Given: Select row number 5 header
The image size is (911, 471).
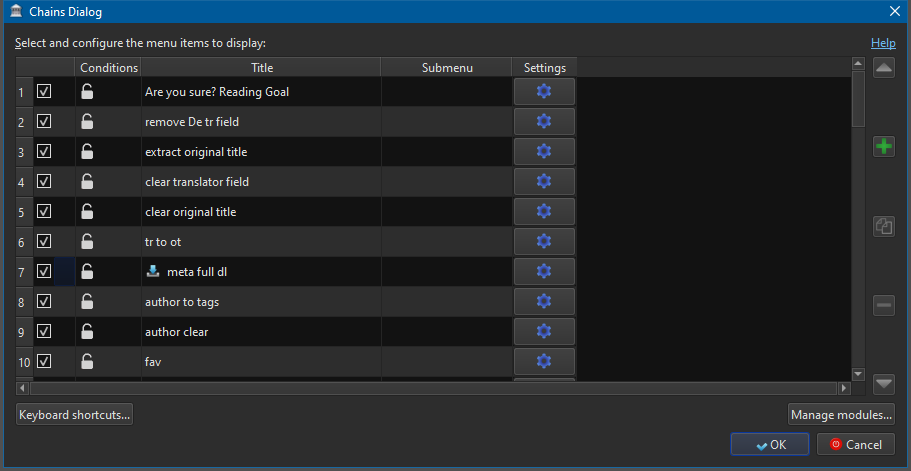Looking at the screenshot, I should (24, 211).
